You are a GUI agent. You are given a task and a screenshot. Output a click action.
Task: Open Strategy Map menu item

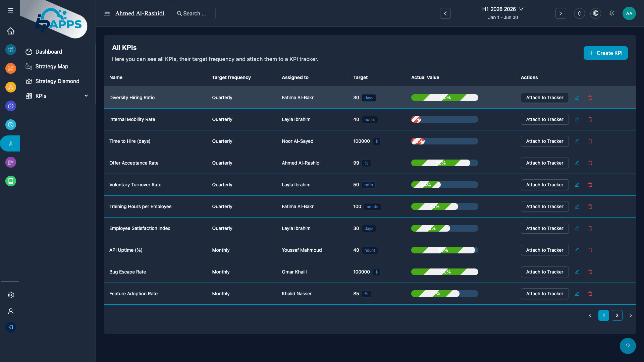coord(52,66)
